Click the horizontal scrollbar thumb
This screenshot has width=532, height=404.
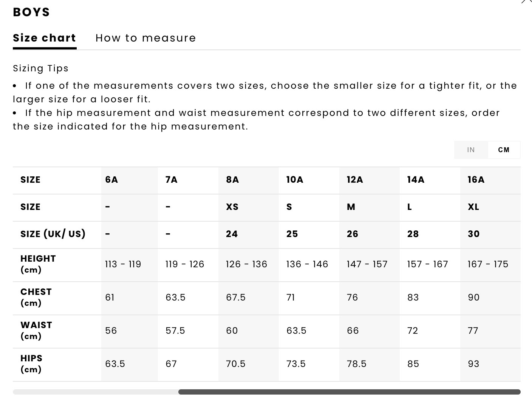click(350, 392)
